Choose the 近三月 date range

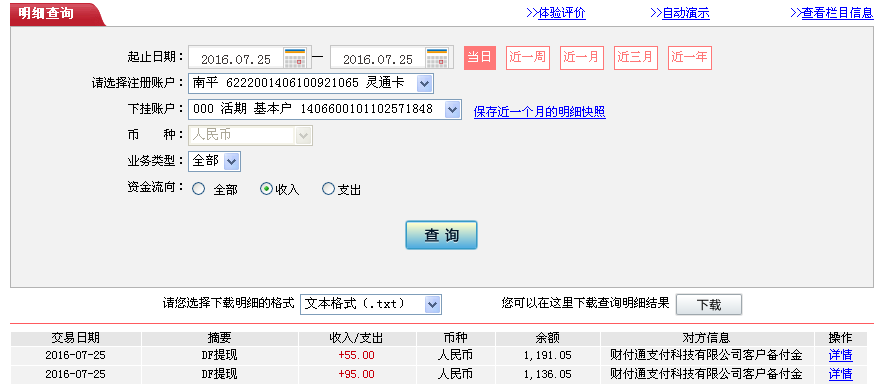(636, 58)
